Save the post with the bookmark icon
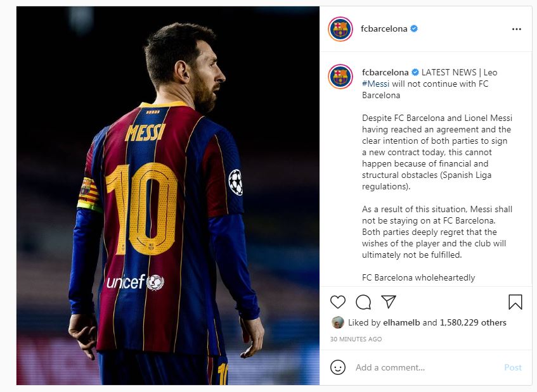 [515, 302]
